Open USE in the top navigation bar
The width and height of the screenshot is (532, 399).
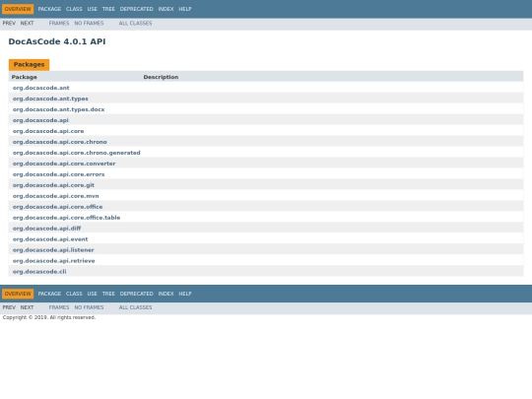click(93, 9)
